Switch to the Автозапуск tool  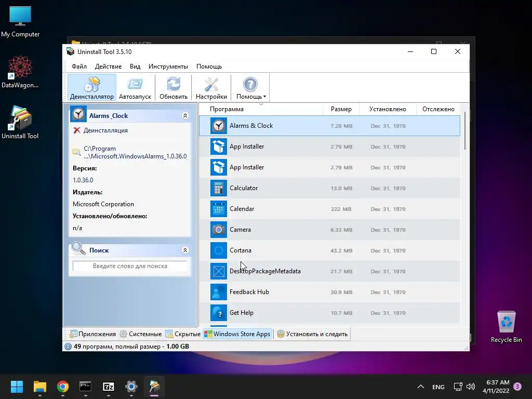(135, 88)
